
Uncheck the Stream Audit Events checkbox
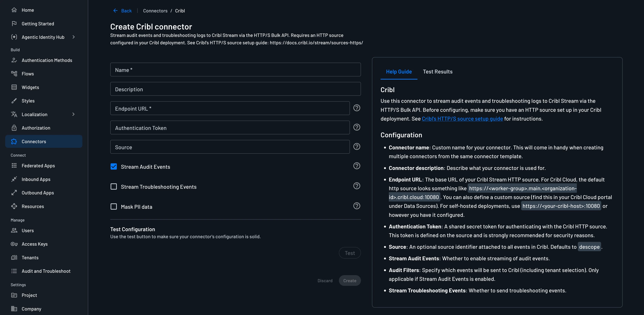click(114, 166)
